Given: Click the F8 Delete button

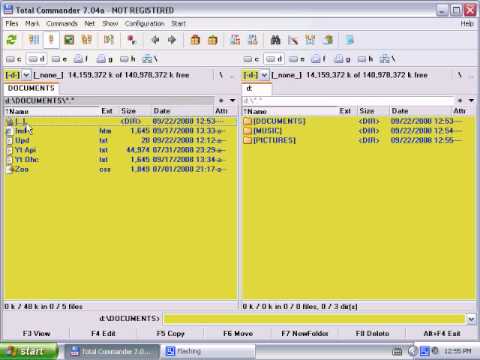Looking at the screenshot, I should (x=372, y=333).
